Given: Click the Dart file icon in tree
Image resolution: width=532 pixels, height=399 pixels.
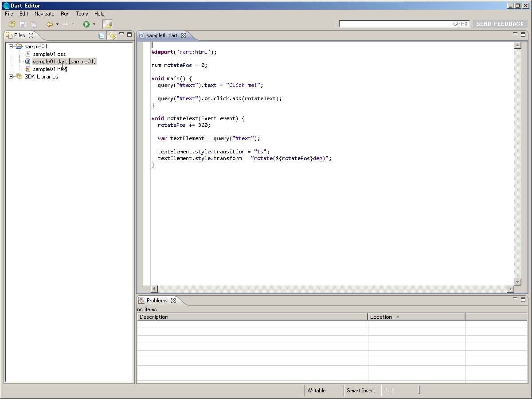Looking at the screenshot, I should pyautogui.click(x=27, y=62).
